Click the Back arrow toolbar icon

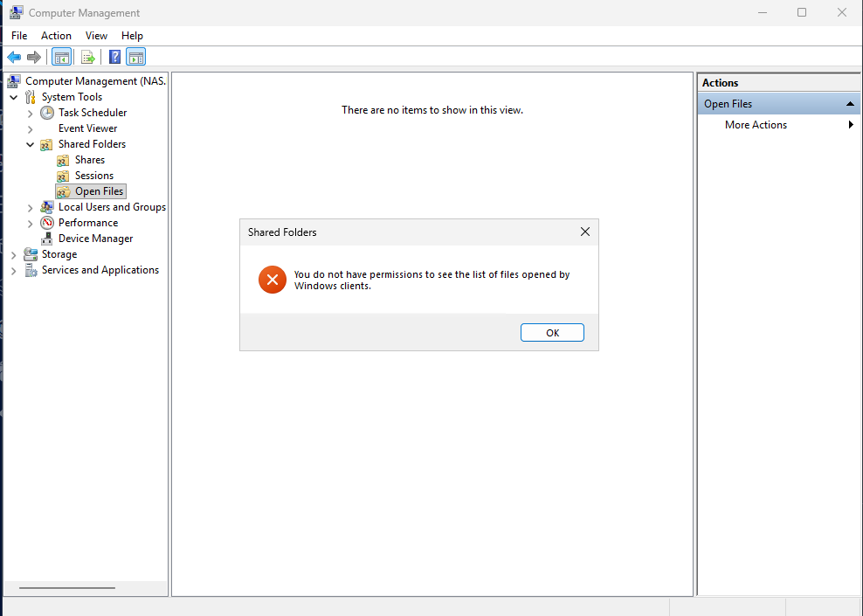(x=14, y=58)
